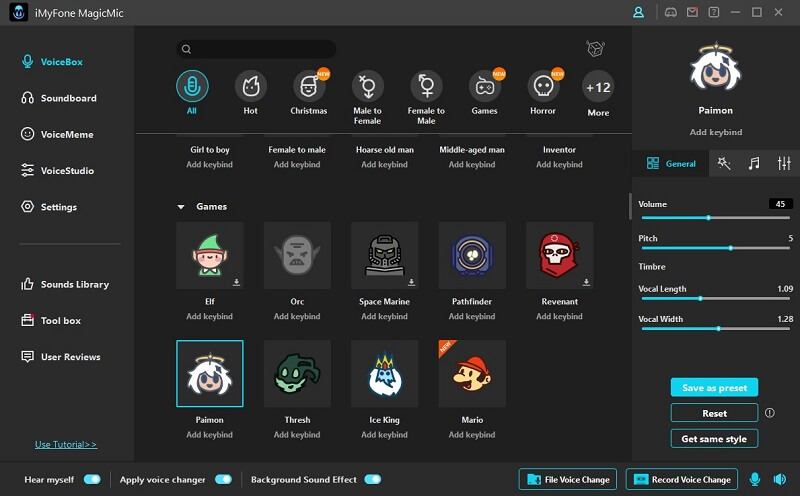The width and height of the screenshot is (800, 496).
Task: Add keybind for Paimon in right panel
Action: pyautogui.click(x=716, y=132)
